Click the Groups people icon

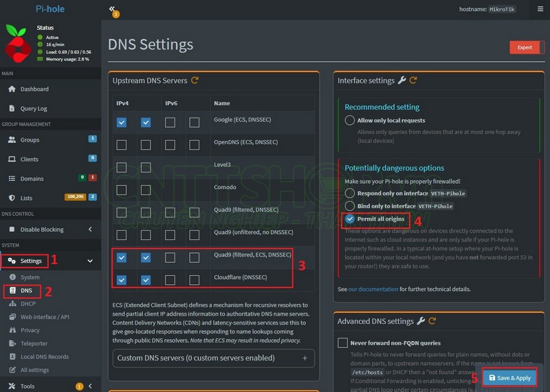point(12,140)
